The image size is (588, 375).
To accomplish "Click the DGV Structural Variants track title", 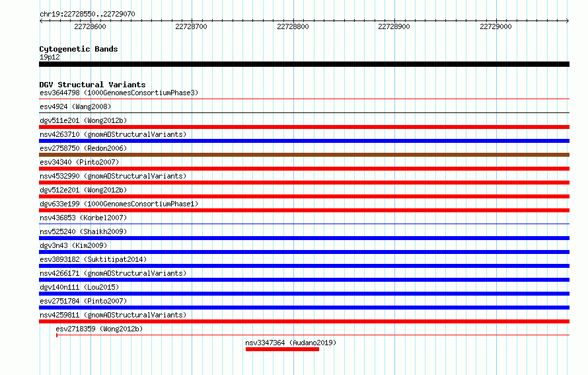I will pos(92,85).
